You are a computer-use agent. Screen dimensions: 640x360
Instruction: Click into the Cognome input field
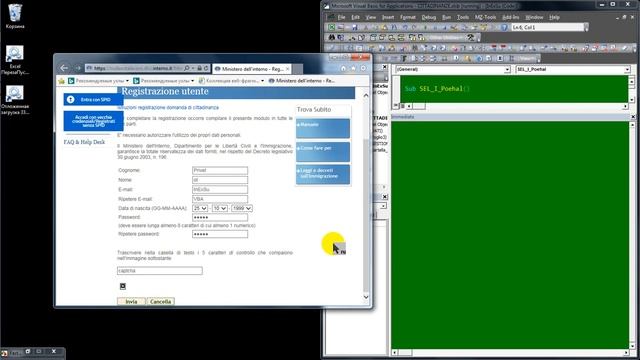220,170
